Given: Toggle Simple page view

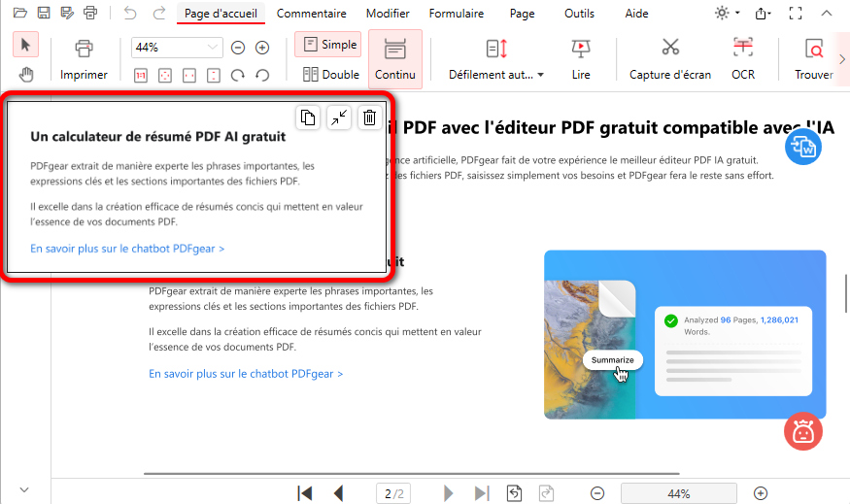Looking at the screenshot, I should click(x=328, y=45).
